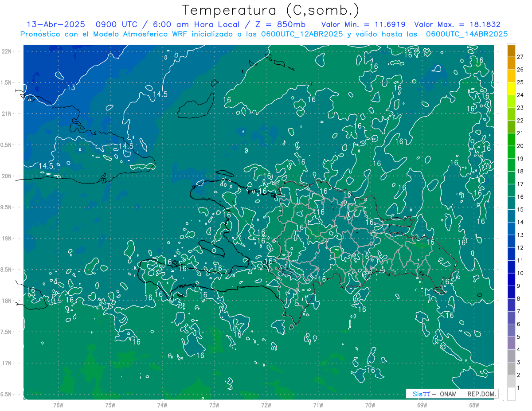Click the color scale label "22"

click(x=520, y=121)
